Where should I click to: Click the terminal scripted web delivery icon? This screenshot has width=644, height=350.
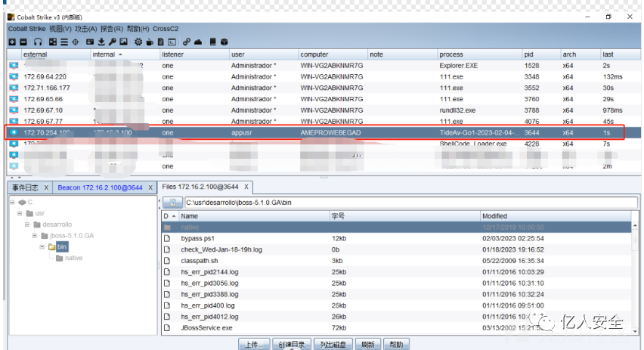172,42
